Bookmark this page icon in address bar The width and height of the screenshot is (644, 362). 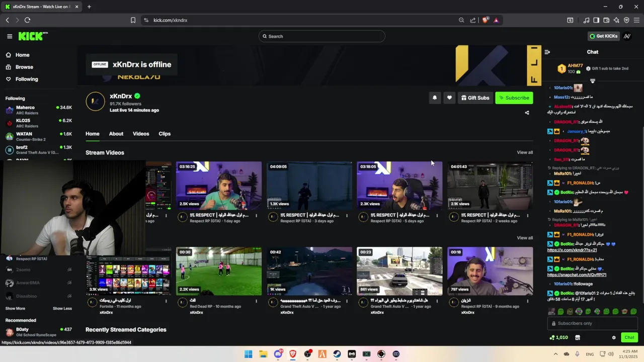tap(133, 20)
